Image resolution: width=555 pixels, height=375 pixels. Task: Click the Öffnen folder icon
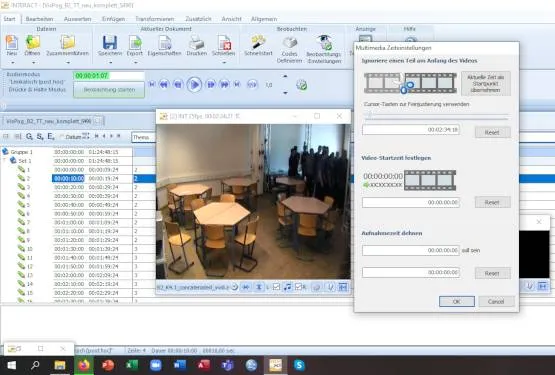32,42
